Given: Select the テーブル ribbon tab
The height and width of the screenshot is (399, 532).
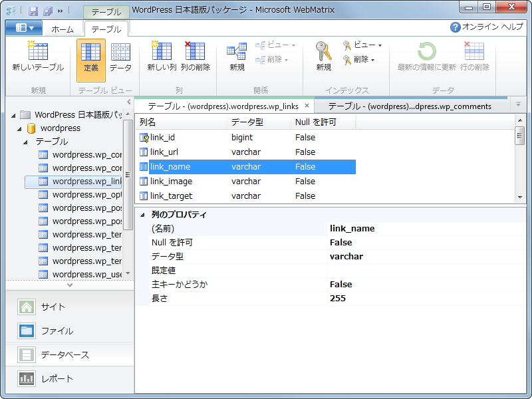Looking at the screenshot, I should [x=106, y=29].
